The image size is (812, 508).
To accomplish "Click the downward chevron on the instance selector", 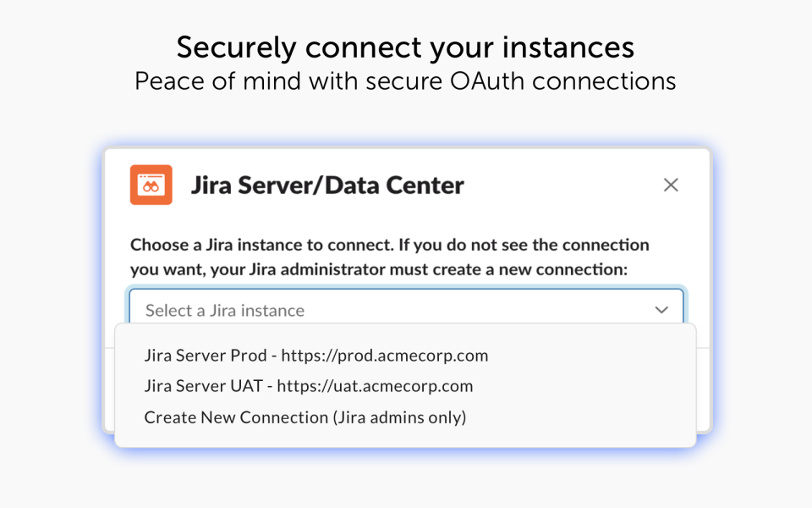I will 661,310.
